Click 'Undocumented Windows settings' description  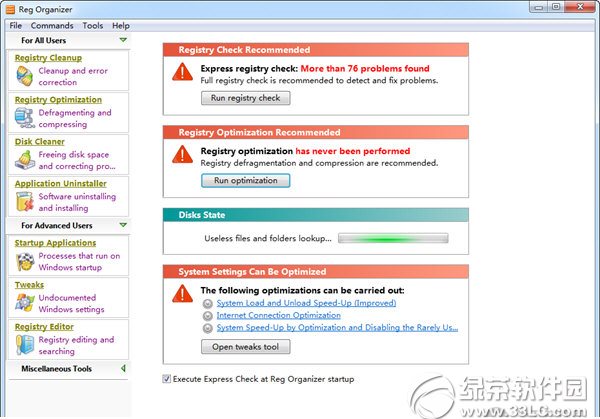coord(71,303)
